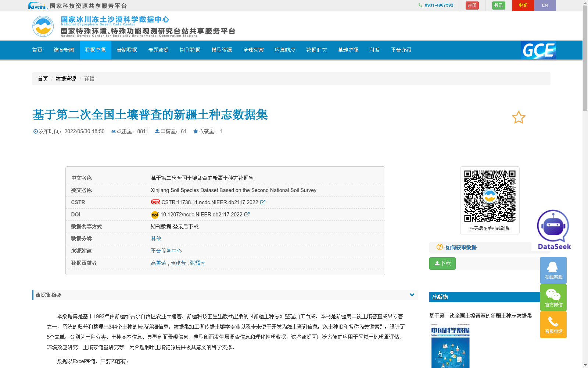Open 基地资源 navigation item

(x=348, y=50)
